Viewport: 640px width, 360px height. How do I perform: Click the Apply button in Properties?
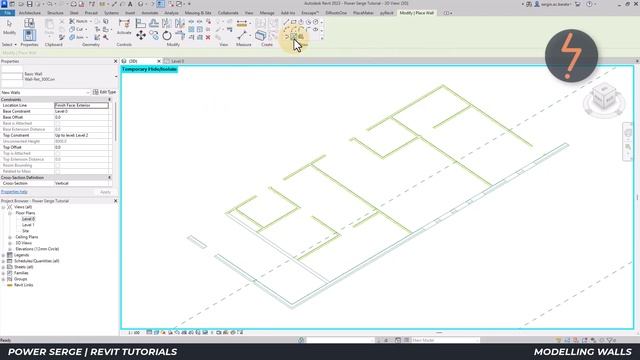105,192
